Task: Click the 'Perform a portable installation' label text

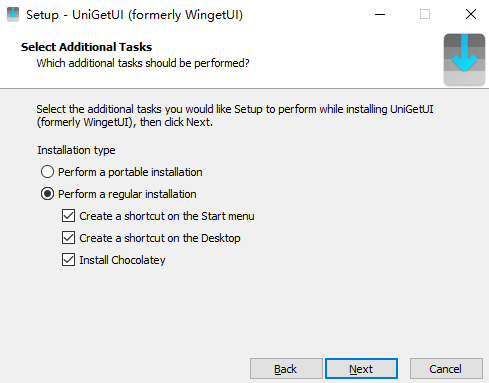Action: pyautogui.click(x=130, y=172)
